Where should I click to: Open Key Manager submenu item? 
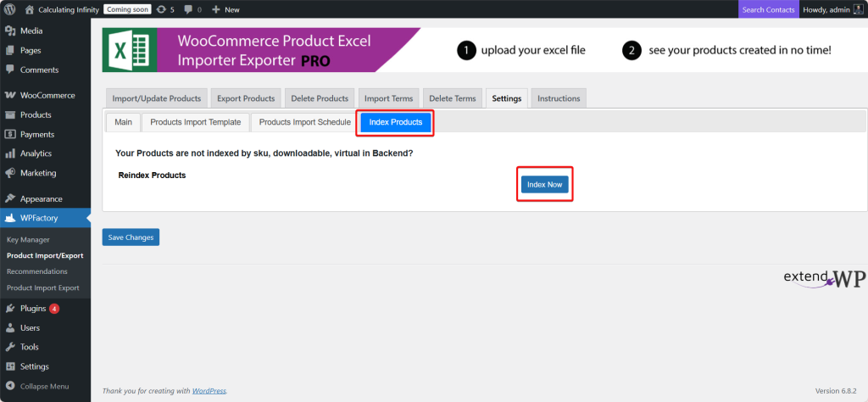[28, 240]
